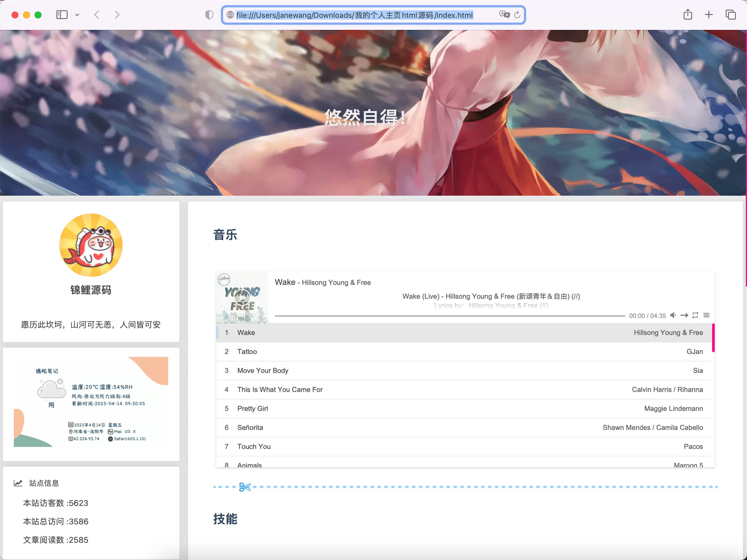The image size is (747, 560).
Task: Select the track Tattoo by GJan
Action: point(464,352)
